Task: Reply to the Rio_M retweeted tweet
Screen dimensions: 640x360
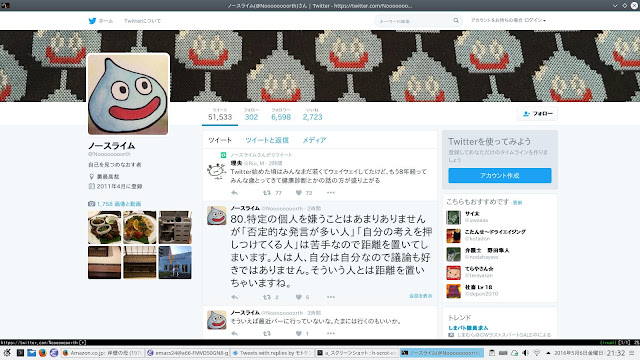Action: (x=234, y=193)
